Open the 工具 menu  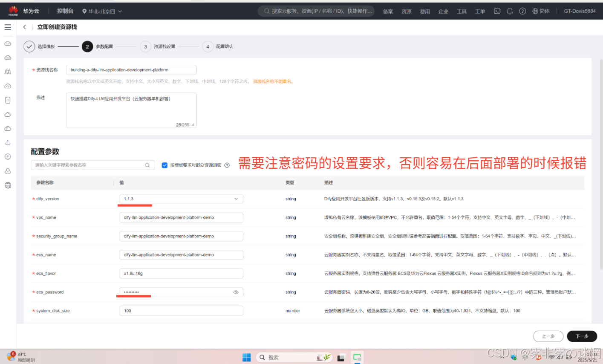462,12
